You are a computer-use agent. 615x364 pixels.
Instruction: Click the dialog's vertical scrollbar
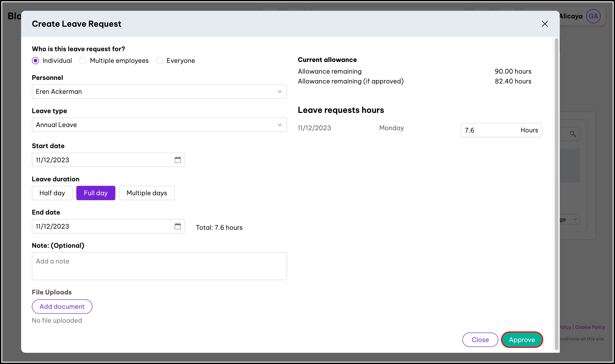pyautogui.click(x=556, y=194)
